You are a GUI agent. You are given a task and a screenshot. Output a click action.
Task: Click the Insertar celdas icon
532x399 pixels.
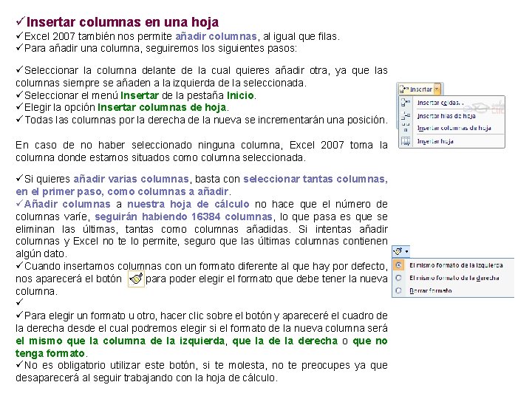[406, 102]
